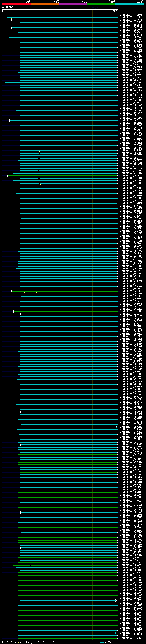Open hit UniRef100_Q0BYR5
The height and width of the screenshot is (644, 146).
coord(131,545)
